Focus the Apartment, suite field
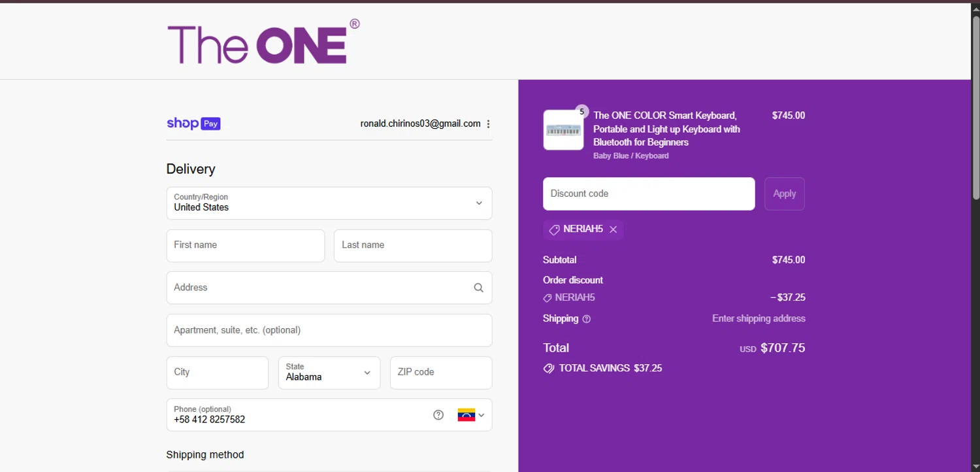Screen dimensions: 980x472 (329, 330)
